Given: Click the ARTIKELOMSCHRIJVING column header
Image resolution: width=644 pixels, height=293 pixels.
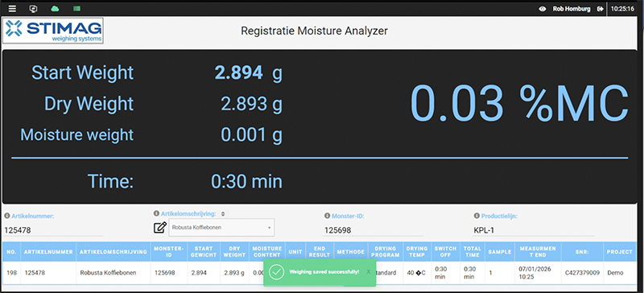Looking at the screenshot, I should [x=114, y=251].
